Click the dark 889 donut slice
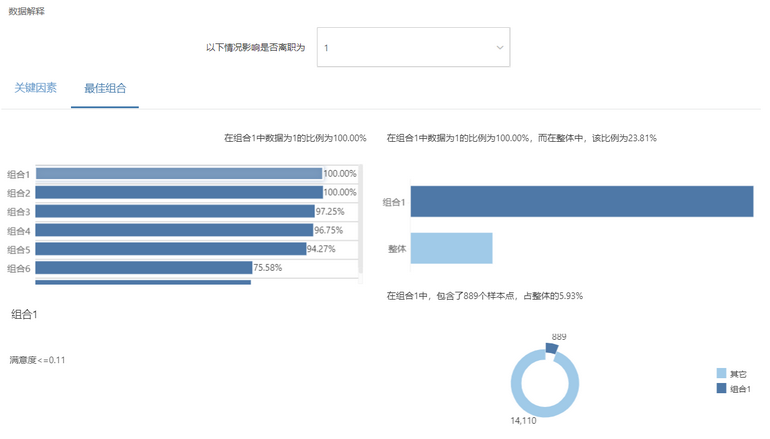The height and width of the screenshot is (439, 770). point(551,348)
